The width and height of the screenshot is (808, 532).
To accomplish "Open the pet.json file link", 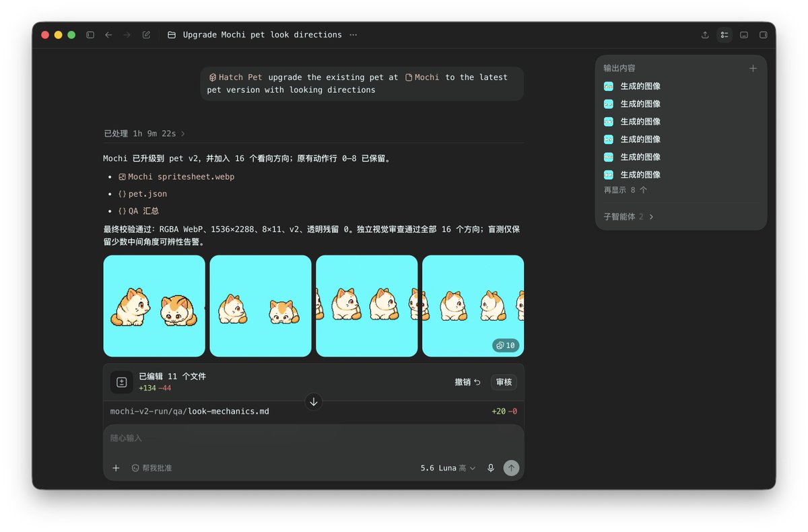I will click(143, 194).
